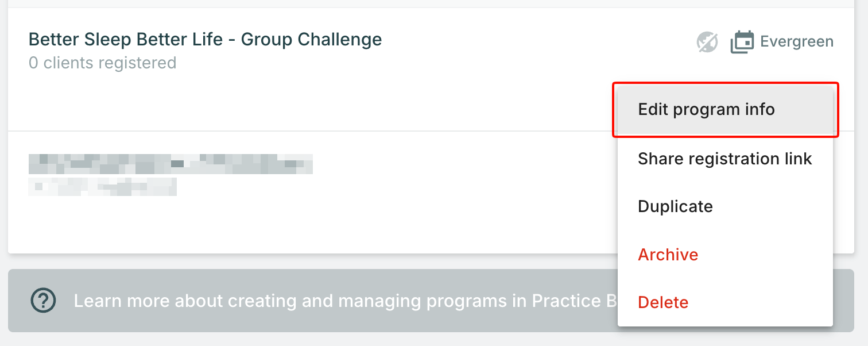Select the red Delete menu option
868x346 pixels.
click(663, 302)
